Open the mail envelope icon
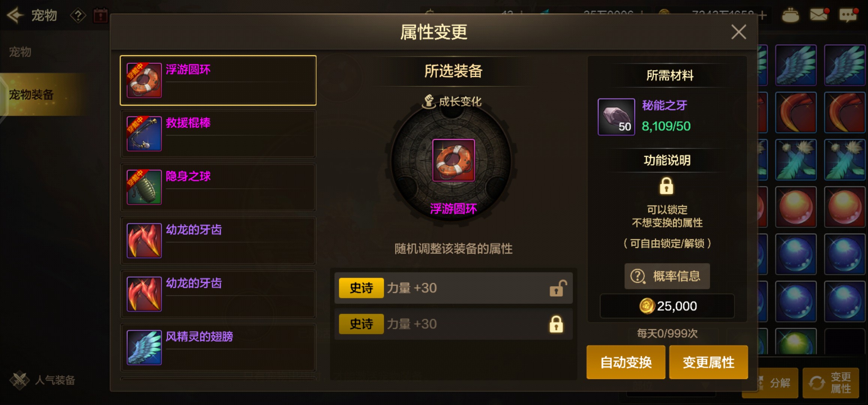This screenshot has height=405, width=868. tap(819, 15)
